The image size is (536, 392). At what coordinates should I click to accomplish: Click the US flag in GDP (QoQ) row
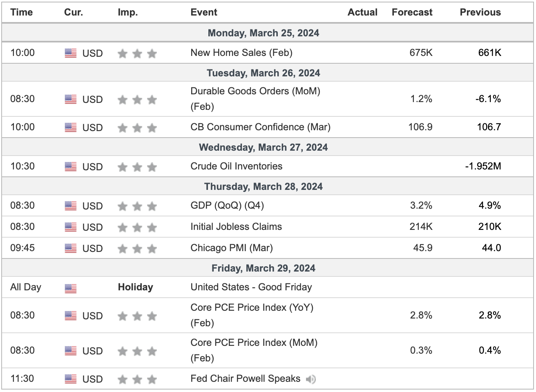pyautogui.click(x=71, y=206)
